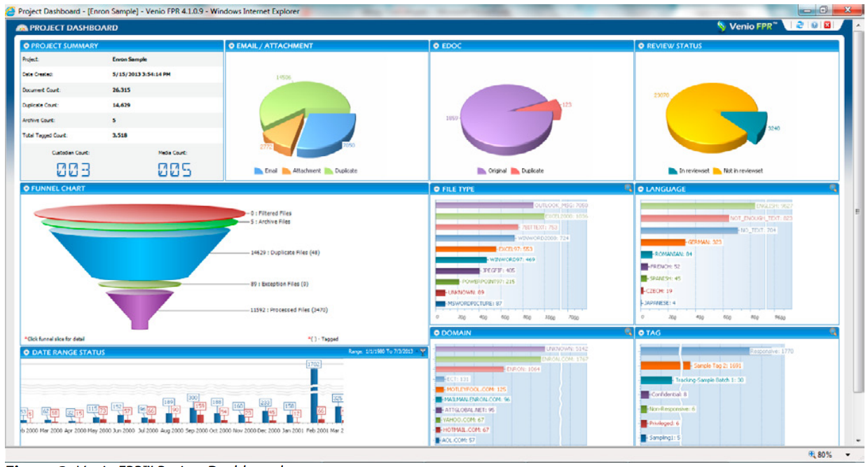The width and height of the screenshot is (868, 467).
Task: Click the green Exception Files funnel slice
Action: 139,284
